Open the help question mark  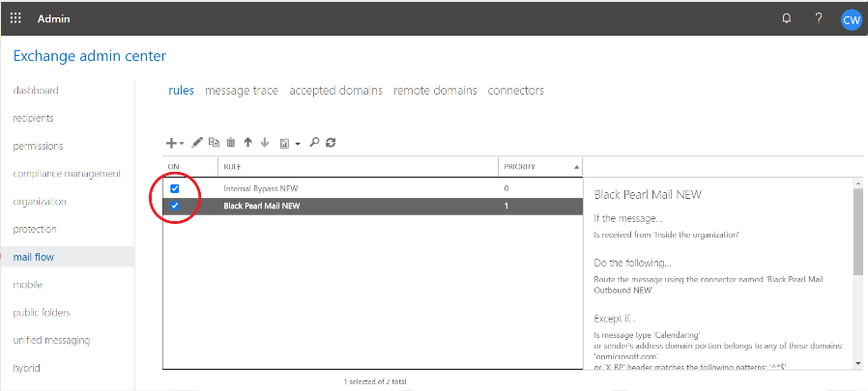(x=819, y=18)
